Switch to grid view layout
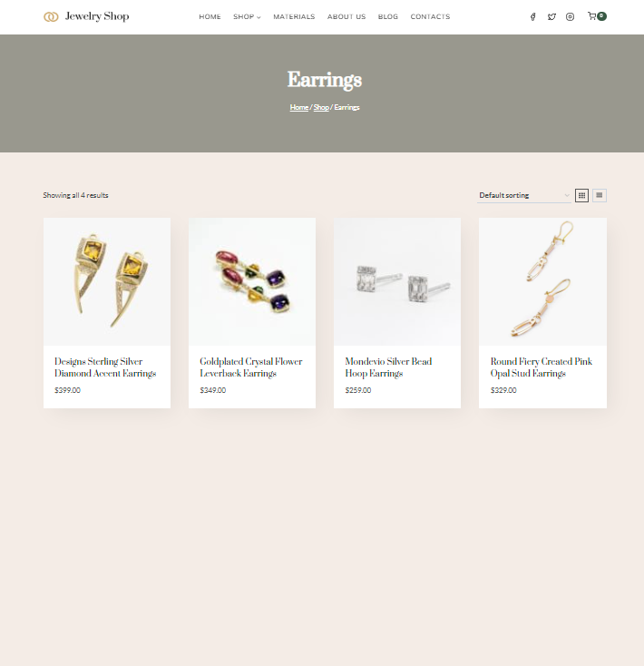This screenshot has width=644, height=666. (x=581, y=195)
